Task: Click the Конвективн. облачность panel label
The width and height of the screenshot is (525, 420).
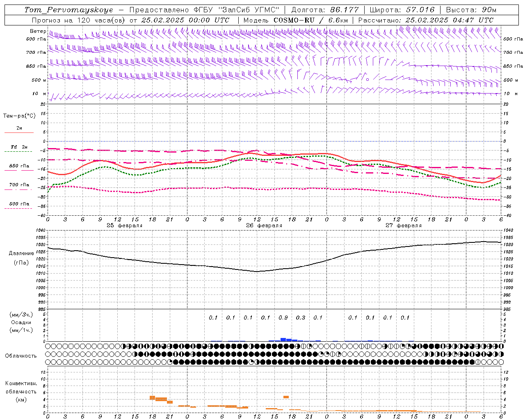Action: point(21,388)
